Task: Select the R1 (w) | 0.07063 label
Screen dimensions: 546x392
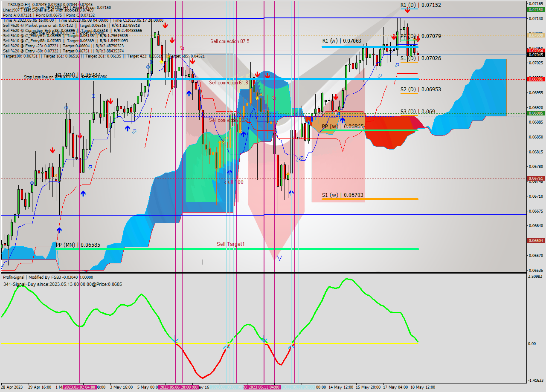Action: pyautogui.click(x=342, y=41)
